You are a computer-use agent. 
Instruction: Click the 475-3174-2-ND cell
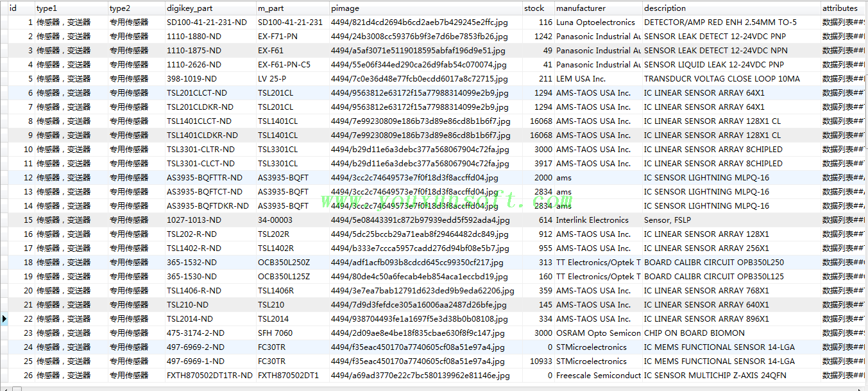point(210,333)
